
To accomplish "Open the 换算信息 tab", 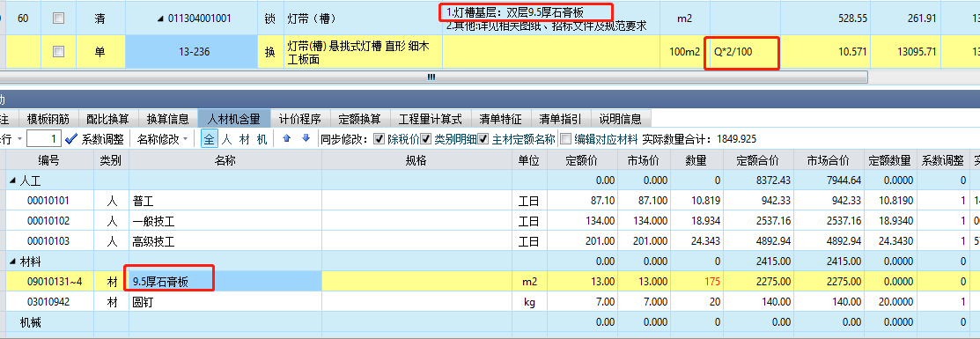I will click(x=167, y=119).
